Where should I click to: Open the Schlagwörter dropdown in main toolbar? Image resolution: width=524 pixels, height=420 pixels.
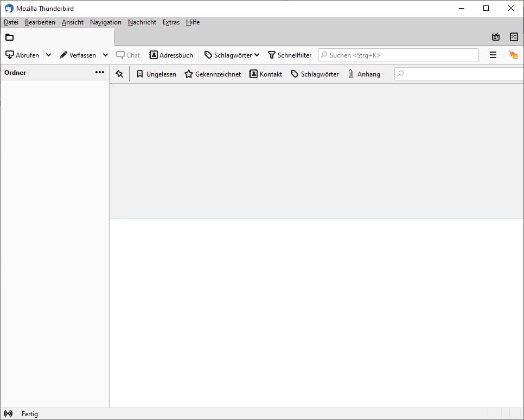[232, 55]
